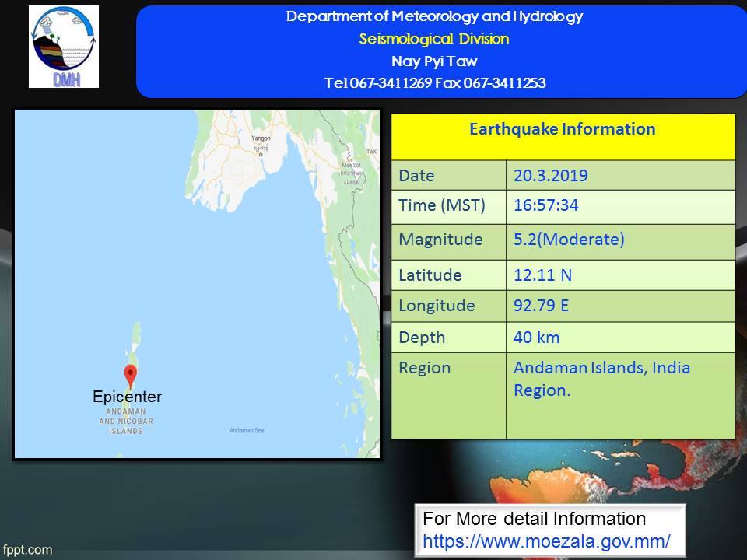The width and height of the screenshot is (747, 560).
Task: Select the Department of Meteorology and Hydrology title
Action: click(x=434, y=16)
